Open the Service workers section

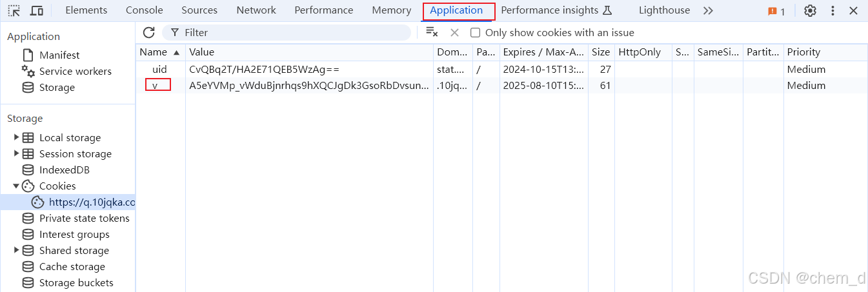point(75,72)
